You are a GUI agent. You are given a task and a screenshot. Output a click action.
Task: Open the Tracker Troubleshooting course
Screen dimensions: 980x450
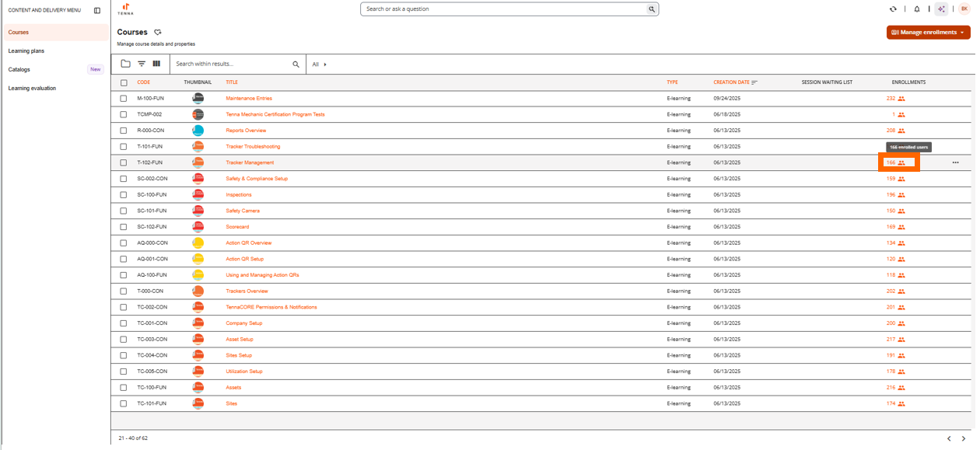pyautogui.click(x=253, y=146)
